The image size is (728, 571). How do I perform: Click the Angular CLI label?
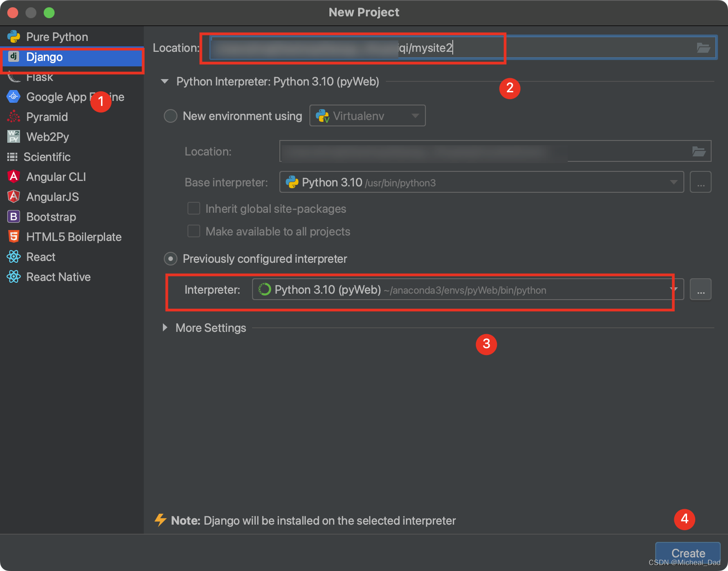click(56, 177)
